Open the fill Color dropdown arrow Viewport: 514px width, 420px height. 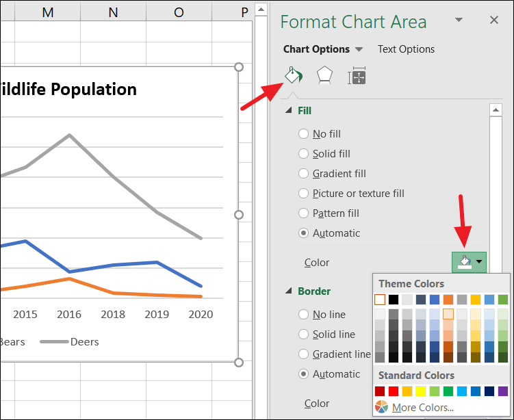pos(479,262)
